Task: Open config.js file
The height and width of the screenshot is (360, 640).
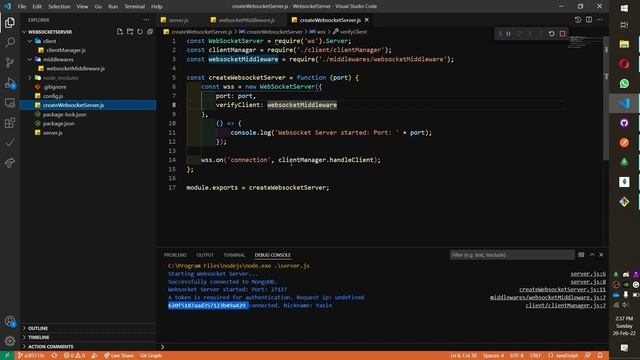Action: click(53, 96)
